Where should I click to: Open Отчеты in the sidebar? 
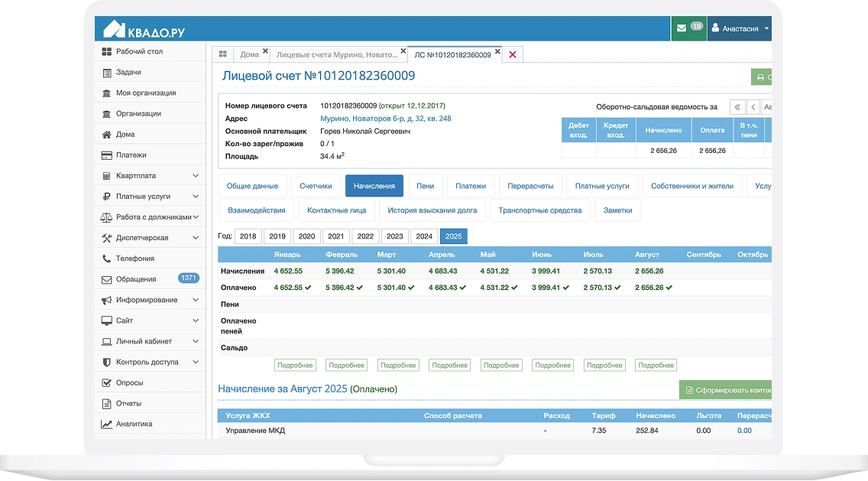(128, 403)
